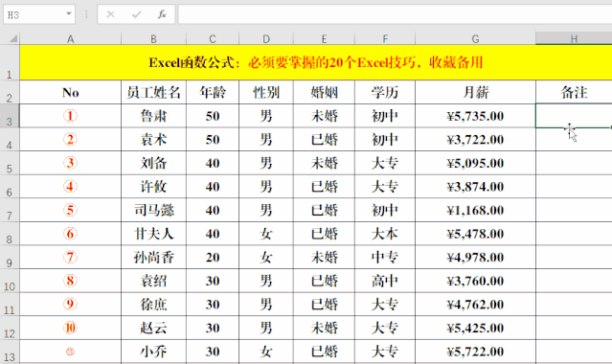Select the name cell 刘备
The width and height of the screenshot is (612, 364).
(154, 163)
